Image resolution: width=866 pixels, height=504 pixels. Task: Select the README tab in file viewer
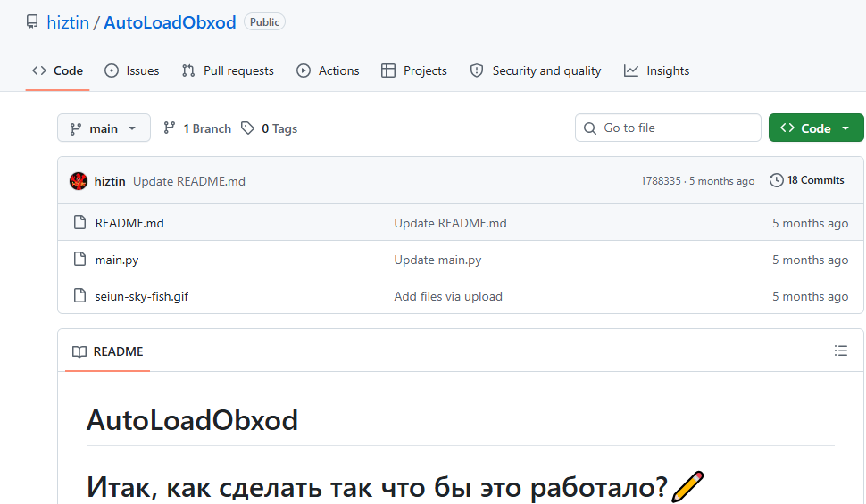108,351
